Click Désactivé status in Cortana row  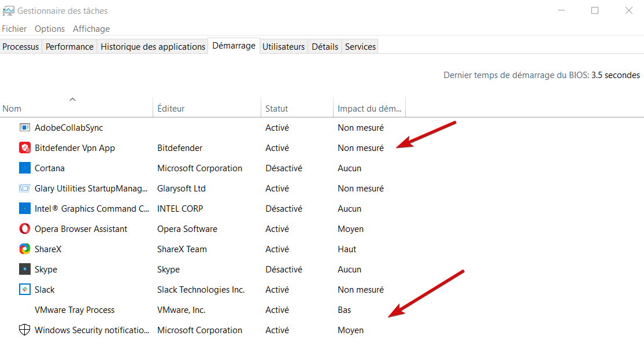coord(284,168)
